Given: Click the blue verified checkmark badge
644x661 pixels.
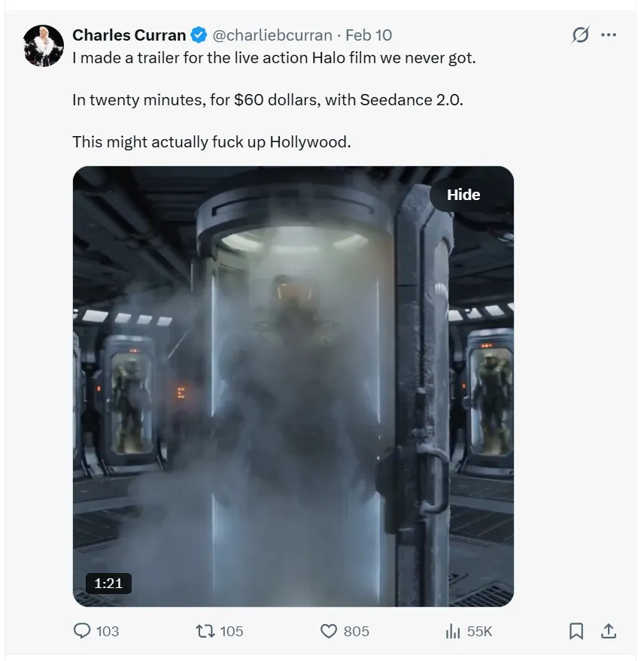Looking at the screenshot, I should click(x=199, y=35).
